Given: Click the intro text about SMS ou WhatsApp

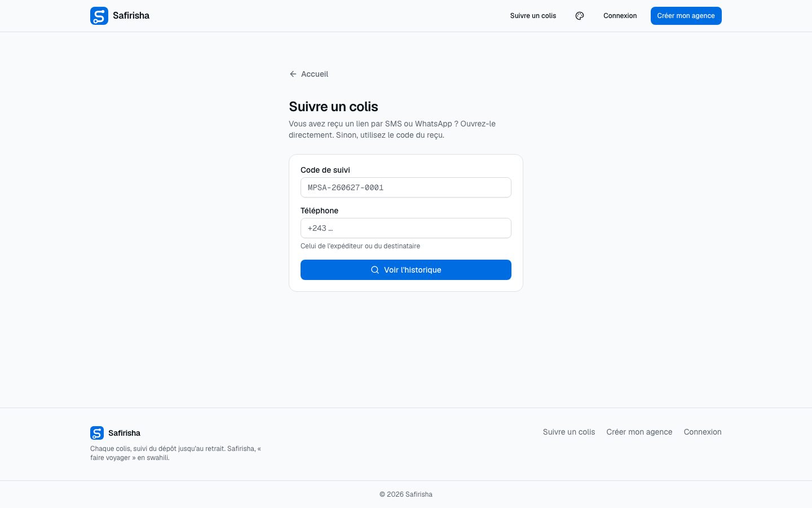Looking at the screenshot, I should click(x=392, y=129).
